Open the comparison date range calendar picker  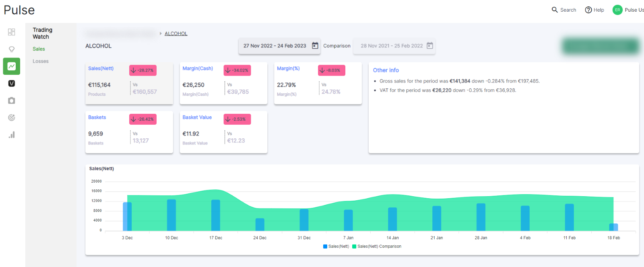tap(430, 46)
